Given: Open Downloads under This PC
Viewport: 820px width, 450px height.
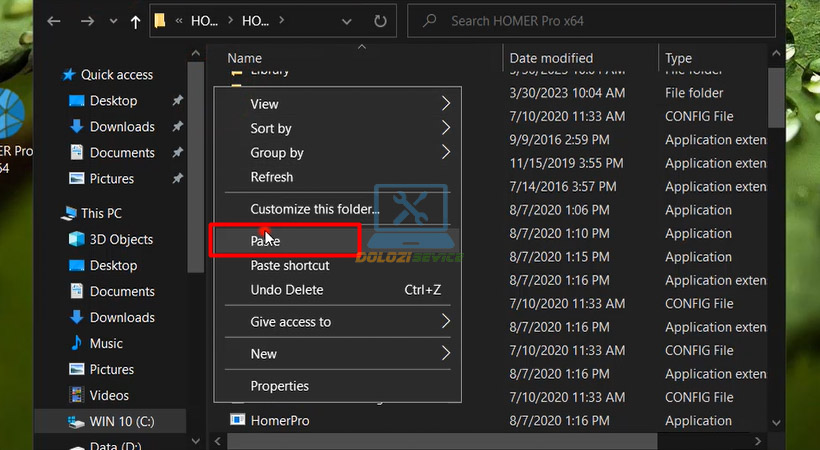Looking at the screenshot, I should pyautogui.click(x=122, y=318).
